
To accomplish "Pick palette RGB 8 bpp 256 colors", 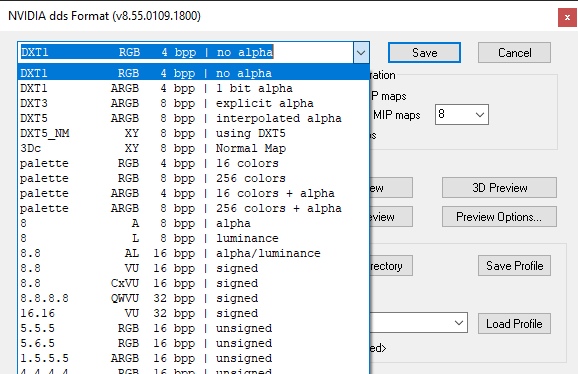I will (194, 178).
